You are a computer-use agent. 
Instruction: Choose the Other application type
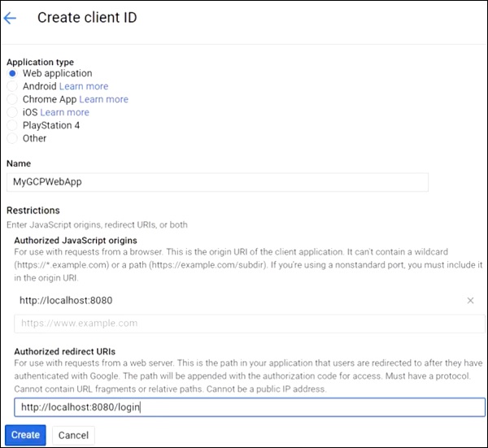12,138
